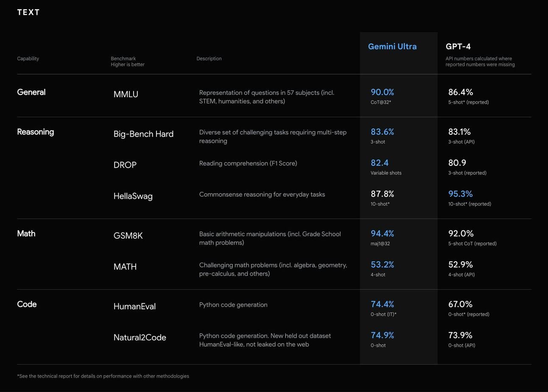Viewport: 548px width, 392px height.
Task: Select the 53.2% Gemini Ultra score
Action: [382, 265]
